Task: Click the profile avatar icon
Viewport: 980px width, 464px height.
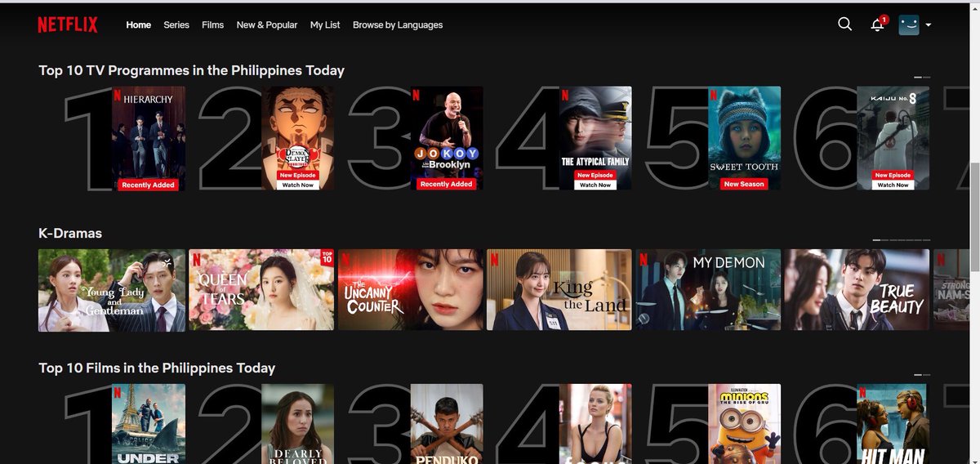Action: point(909,25)
